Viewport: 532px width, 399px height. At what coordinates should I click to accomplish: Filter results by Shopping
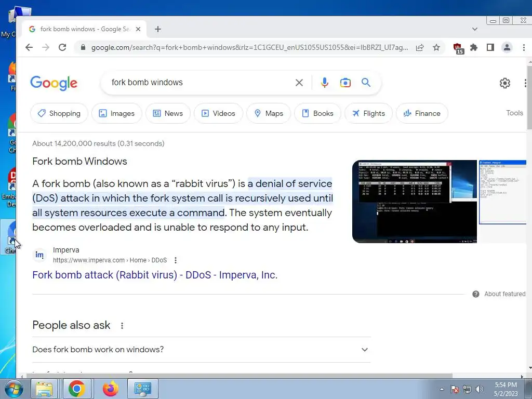(59, 113)
